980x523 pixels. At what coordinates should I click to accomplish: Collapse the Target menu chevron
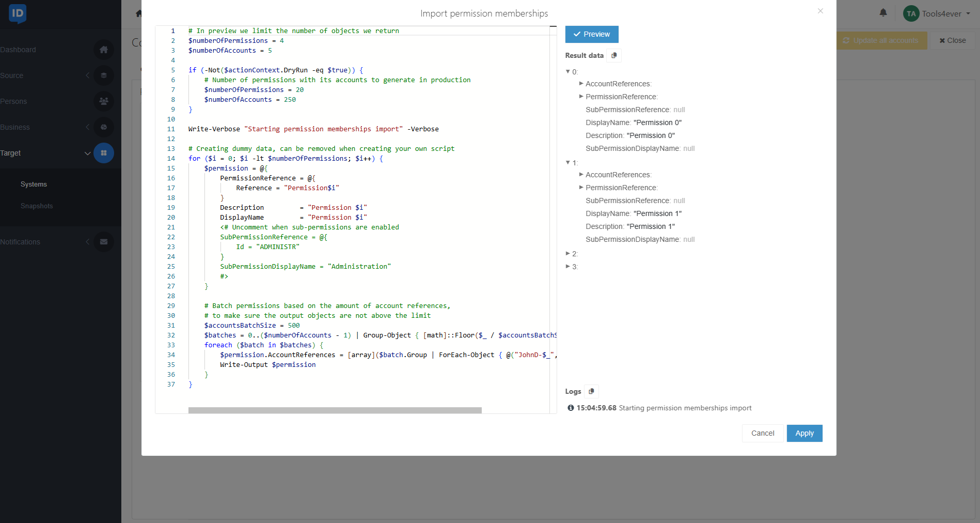(x=87, y=153)
